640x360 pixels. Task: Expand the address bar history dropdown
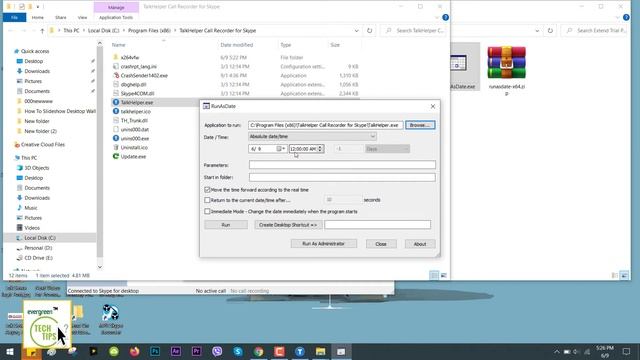point(356,31)
